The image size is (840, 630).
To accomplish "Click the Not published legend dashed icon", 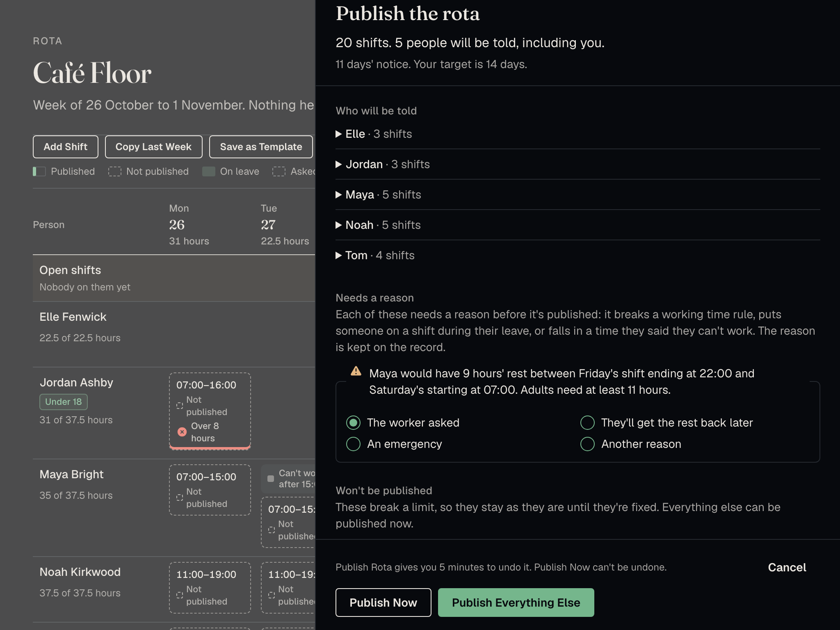I will (115, 171).
